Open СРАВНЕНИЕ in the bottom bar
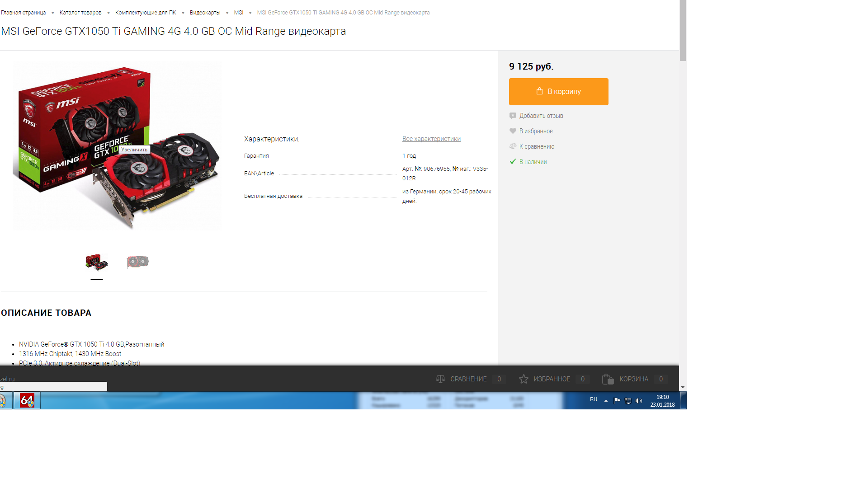This screenshot has width=868, height=488. [468, 379]
